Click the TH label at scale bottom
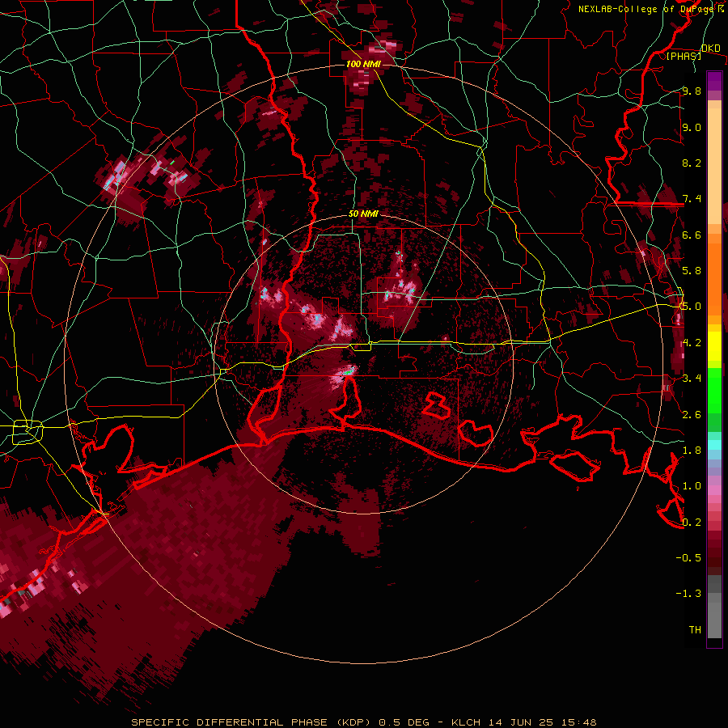The height and width of the screenshot is (728, 728). point(695,629)
